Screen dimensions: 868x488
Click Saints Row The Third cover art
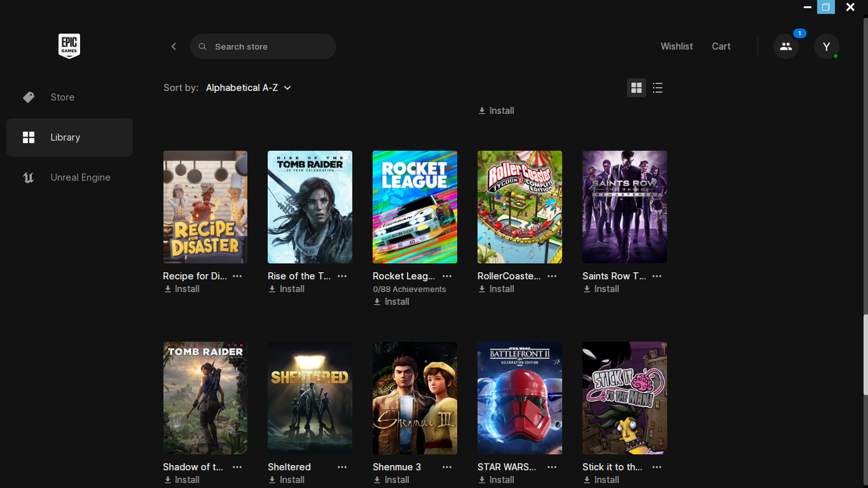tap(625, 207)
